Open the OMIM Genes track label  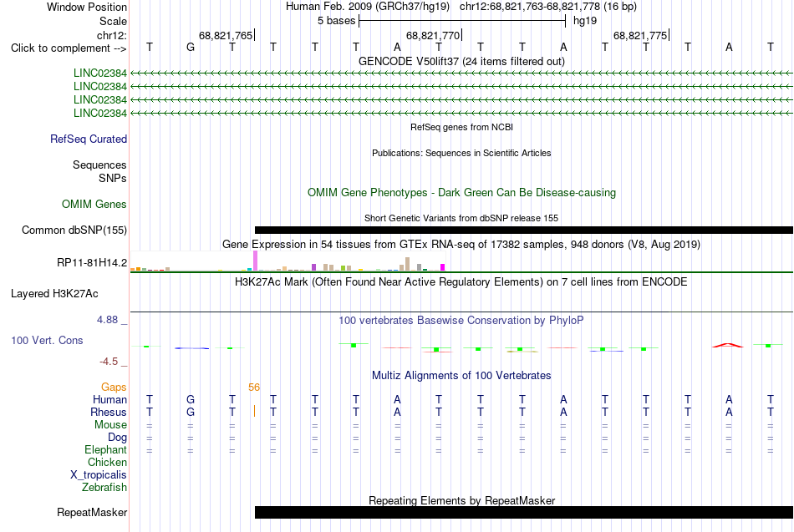coord(94,204)
